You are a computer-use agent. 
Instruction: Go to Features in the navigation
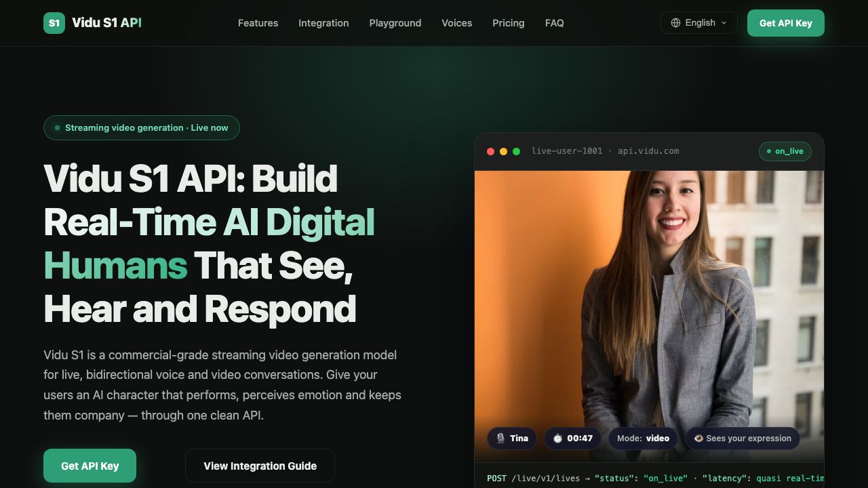(258, 23)
